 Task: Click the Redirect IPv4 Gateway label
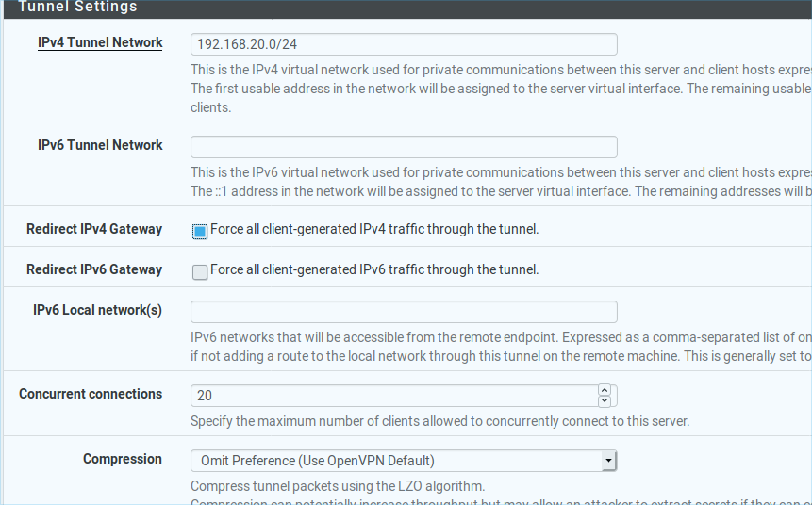click(94, 229)
